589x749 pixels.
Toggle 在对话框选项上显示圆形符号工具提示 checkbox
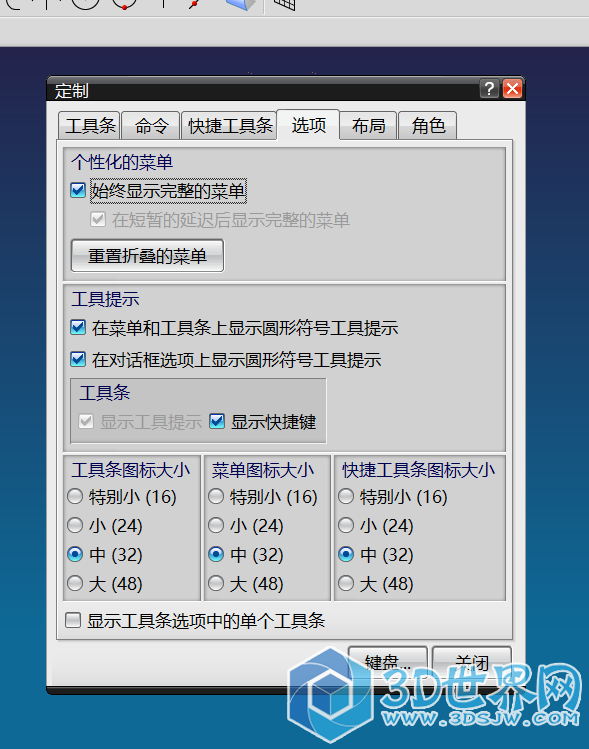tap(78, 359)
